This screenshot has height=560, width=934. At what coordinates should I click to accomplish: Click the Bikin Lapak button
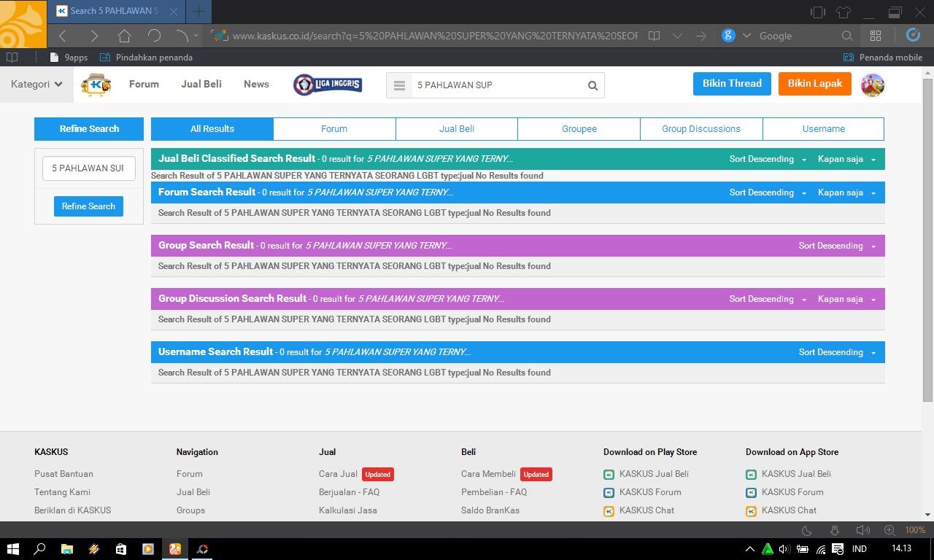(815, 84)
